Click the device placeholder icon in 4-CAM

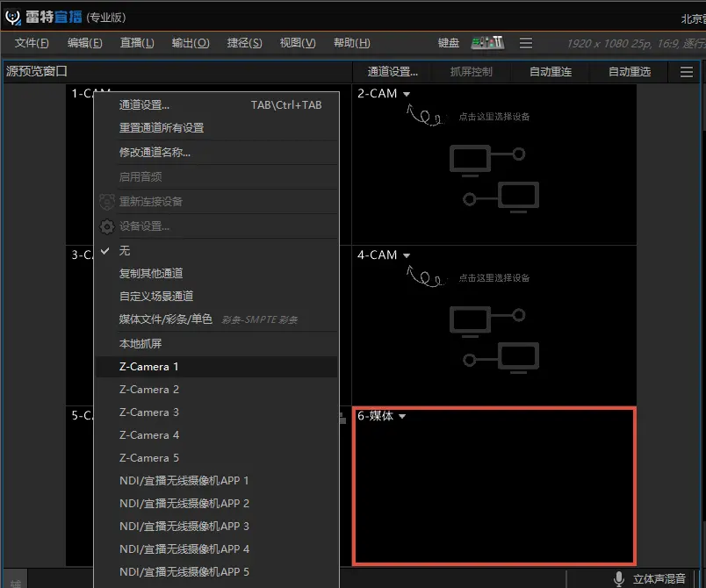(x=493, y=341)
